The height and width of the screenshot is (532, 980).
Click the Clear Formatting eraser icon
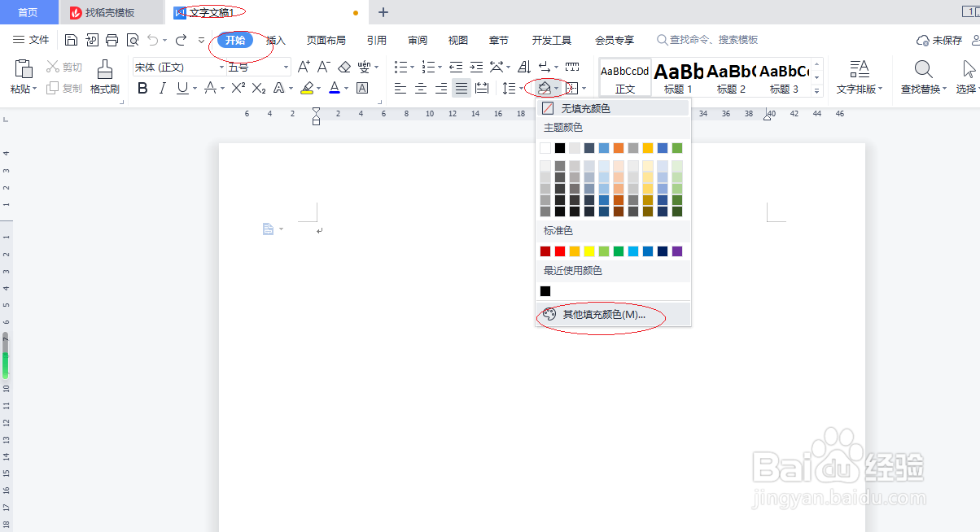coord(345,67)
